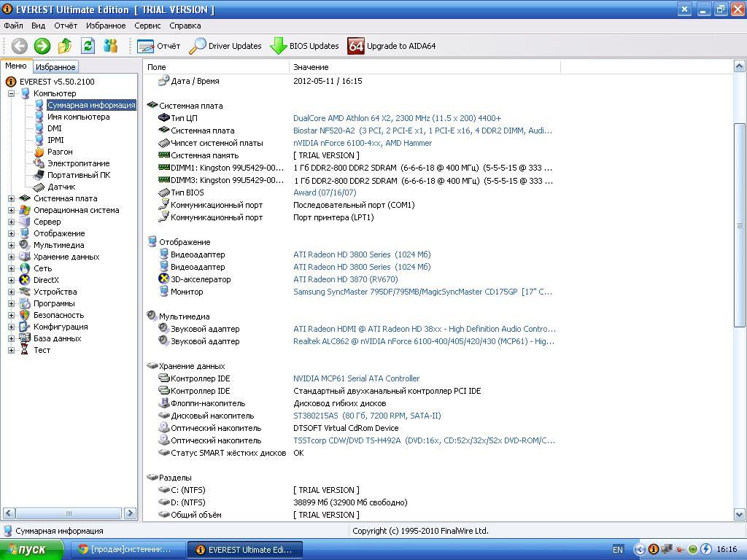Open the Отчёт menu in menu bar
747x560 pixels.
tap(66, 26)
